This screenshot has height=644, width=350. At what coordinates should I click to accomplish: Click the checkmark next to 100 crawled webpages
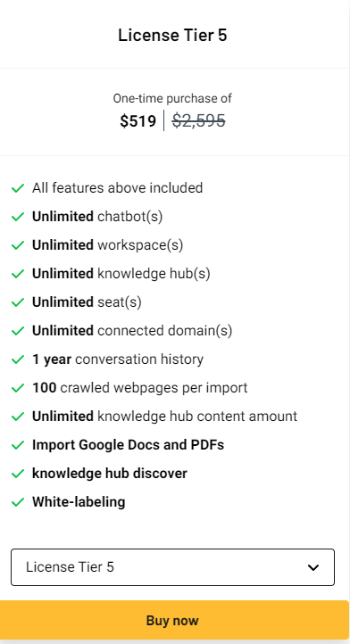[18, 388]
